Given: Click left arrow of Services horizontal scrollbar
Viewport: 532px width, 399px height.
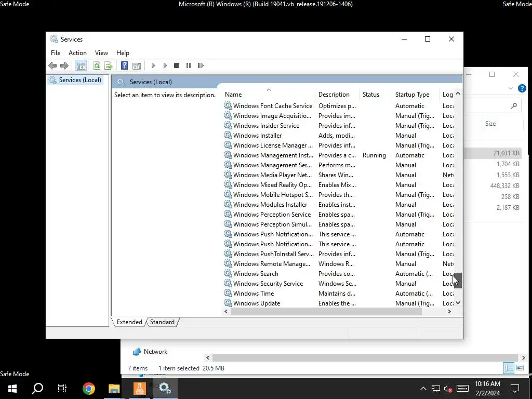Looking at the screenshot, I should [x=227, y=312].
